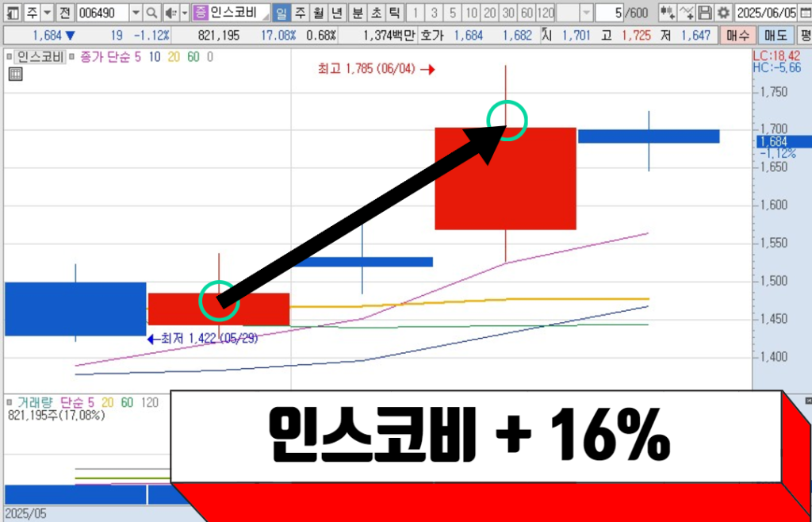Select weekly 주 chart period
The image size is (812, 522).
point(300,12)
